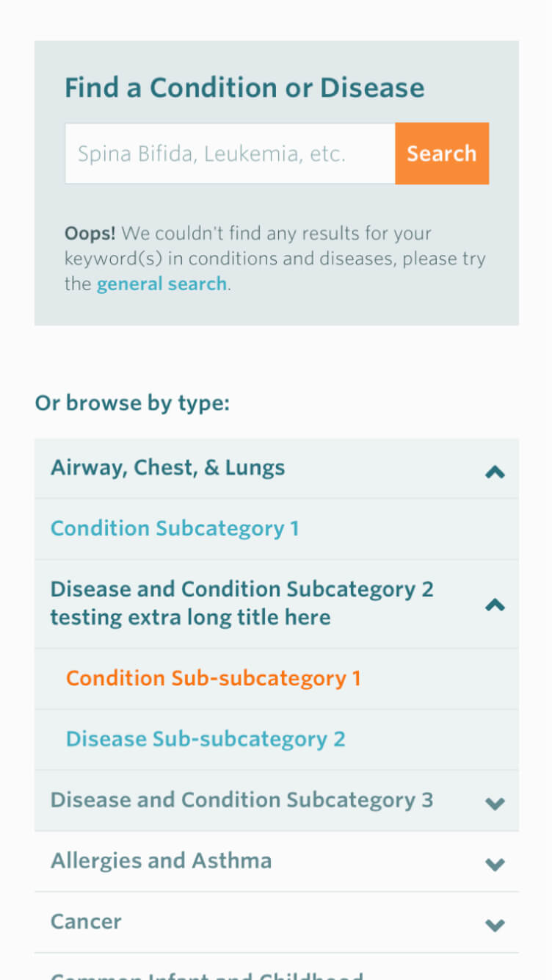Select the Cancer category title

pos(86,922)
